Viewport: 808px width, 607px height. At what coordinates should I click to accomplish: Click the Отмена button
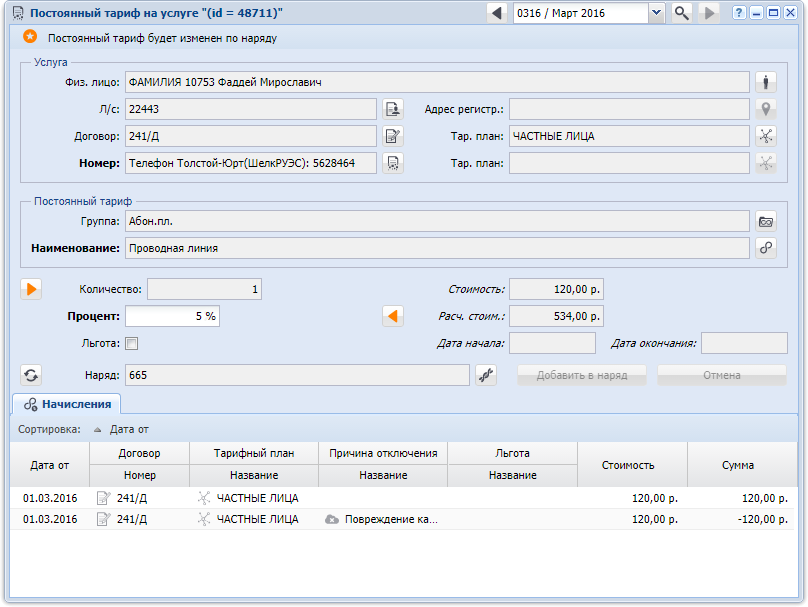pos(722,375)
